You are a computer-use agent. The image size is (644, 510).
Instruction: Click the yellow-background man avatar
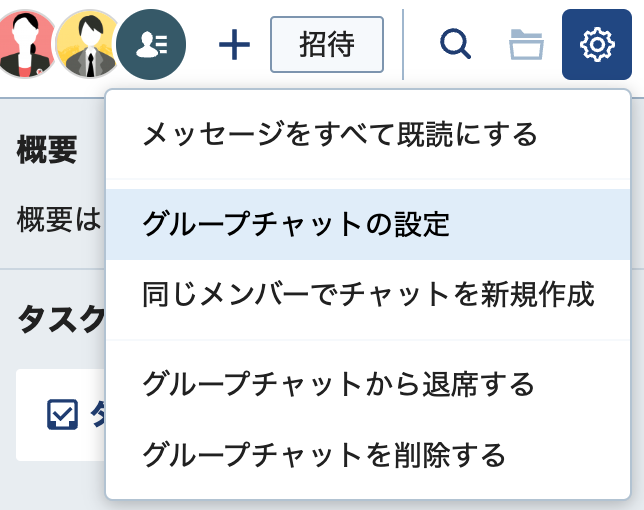point(88,44)
